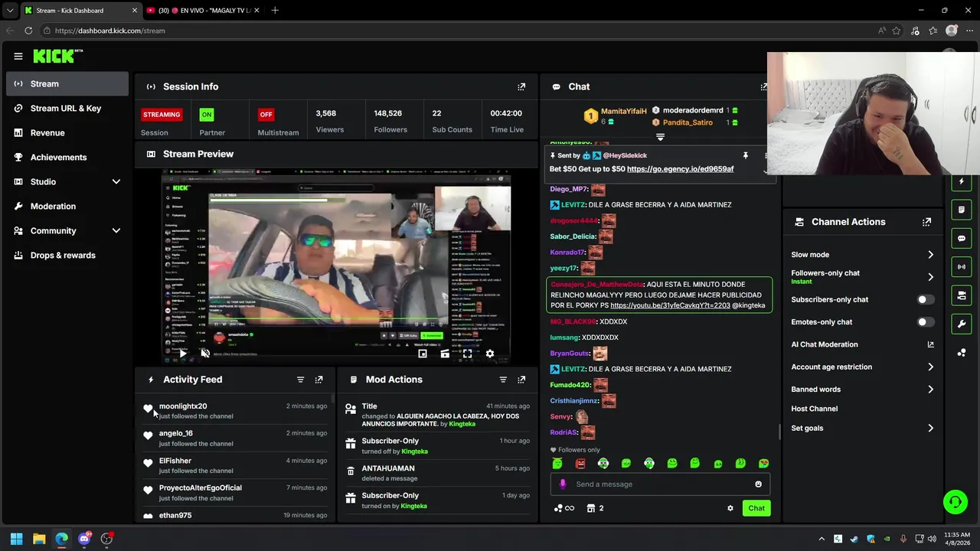
Task: Enable picture-in-picture in stream preview
Action: (423, 354)
